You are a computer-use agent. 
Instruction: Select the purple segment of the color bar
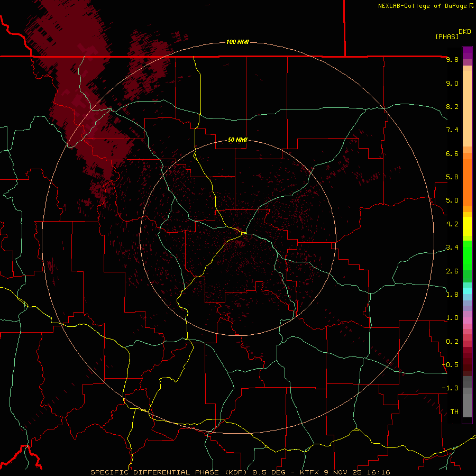coord(467,53)
